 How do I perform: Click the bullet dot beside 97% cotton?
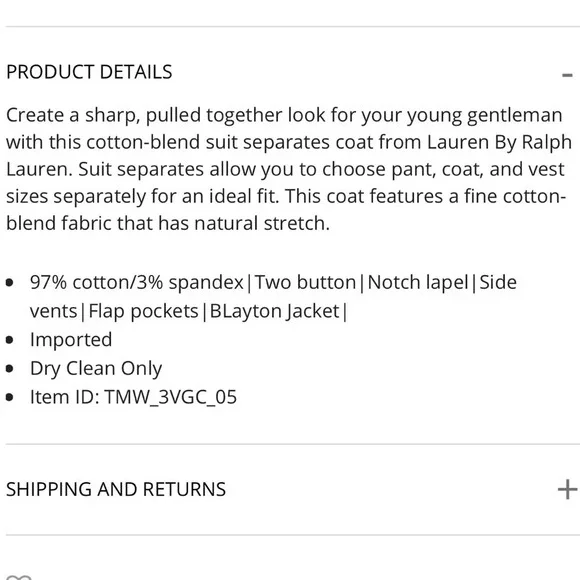(10, 283)
